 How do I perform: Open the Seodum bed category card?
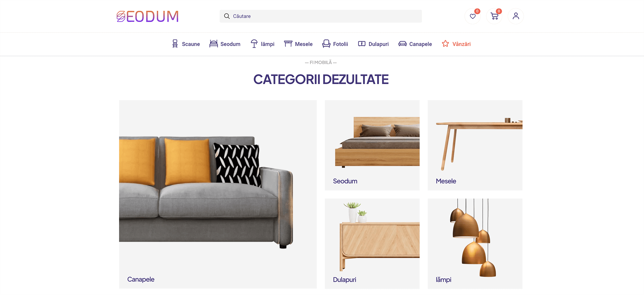(372, 145)
